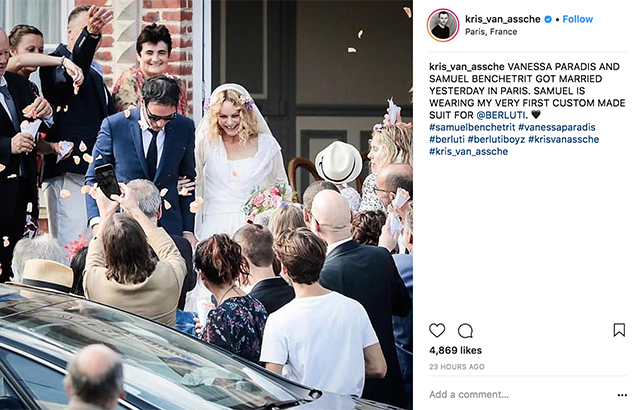View the 4,869 likes list
This screenshot has height=410, width=640.
[455, 350]
